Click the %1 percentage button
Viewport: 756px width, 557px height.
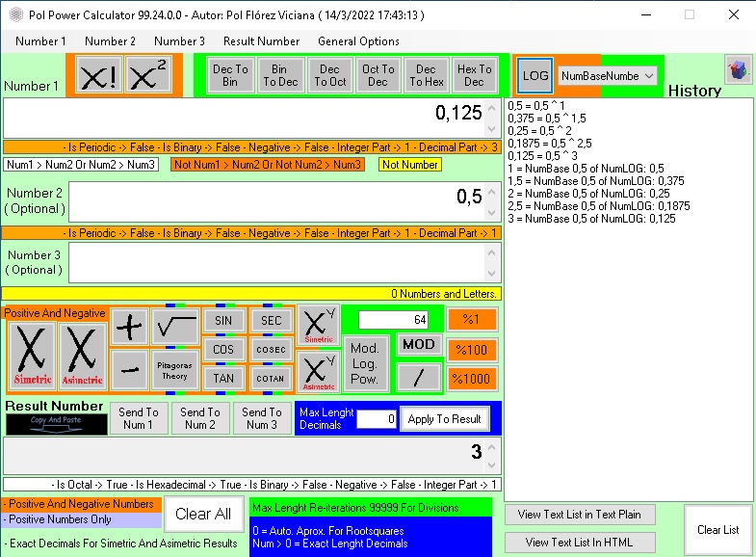pyautogui.click(x=472, y=320)
